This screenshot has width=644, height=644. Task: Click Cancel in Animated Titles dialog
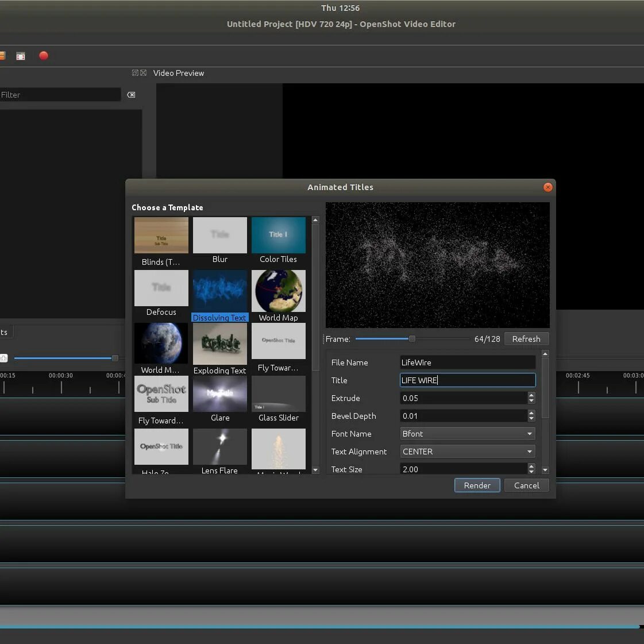tap(526, 485)
